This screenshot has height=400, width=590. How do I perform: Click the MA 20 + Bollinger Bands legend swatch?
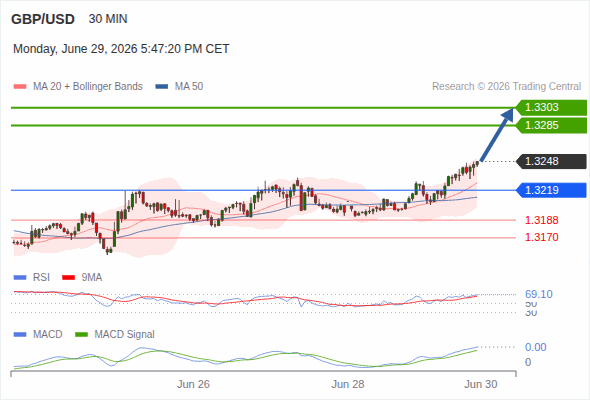tap(20, 87)
